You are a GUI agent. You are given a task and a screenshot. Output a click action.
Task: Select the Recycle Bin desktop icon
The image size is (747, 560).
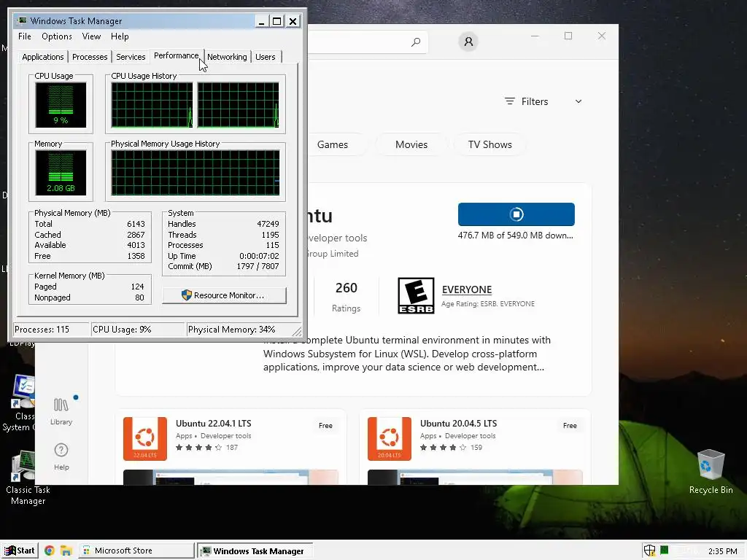[x=711, y=472]
